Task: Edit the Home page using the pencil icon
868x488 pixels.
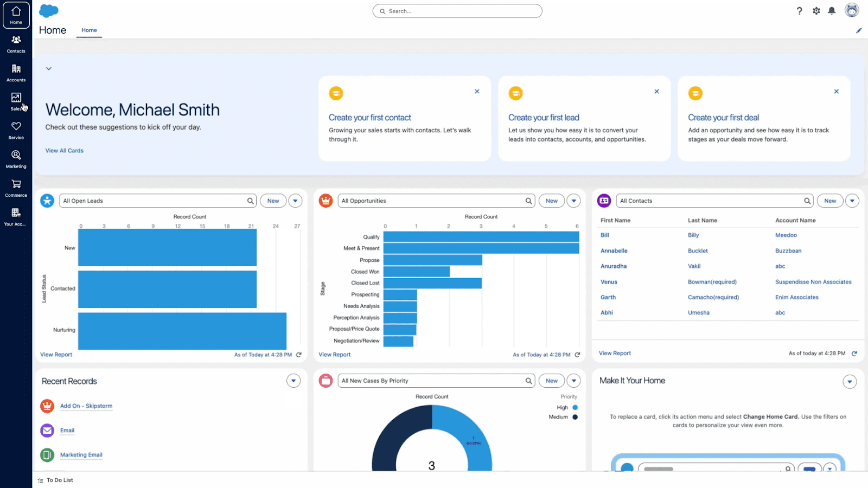Action: click(859, 30)
